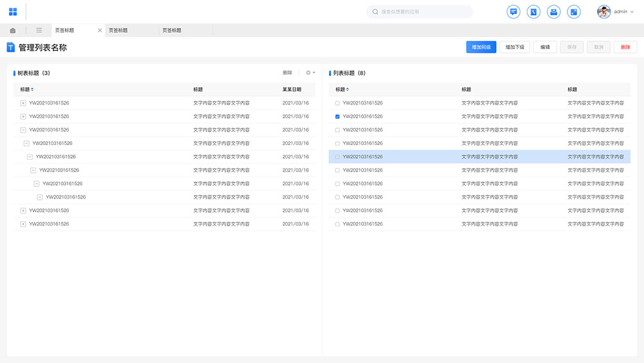Expand the last tree row plus box
This screenshot has width=644, height=363.
point(23,224)
